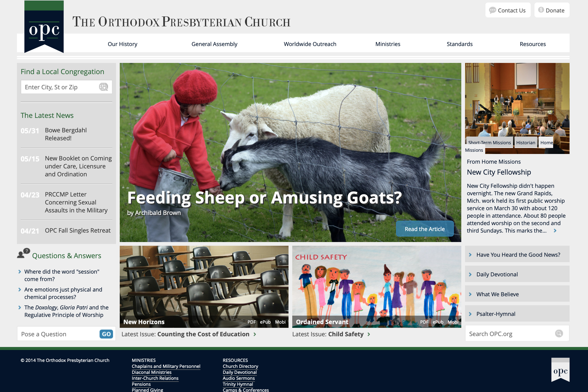Open the General Assembly menu

[x=214, y=44]
